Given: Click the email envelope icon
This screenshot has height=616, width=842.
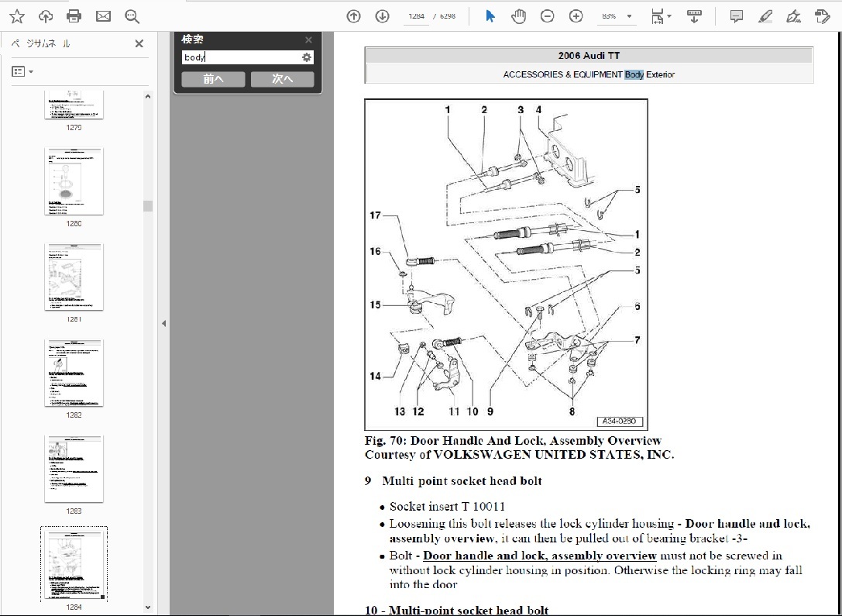Looking at the screenshot, I should (103, 16).
